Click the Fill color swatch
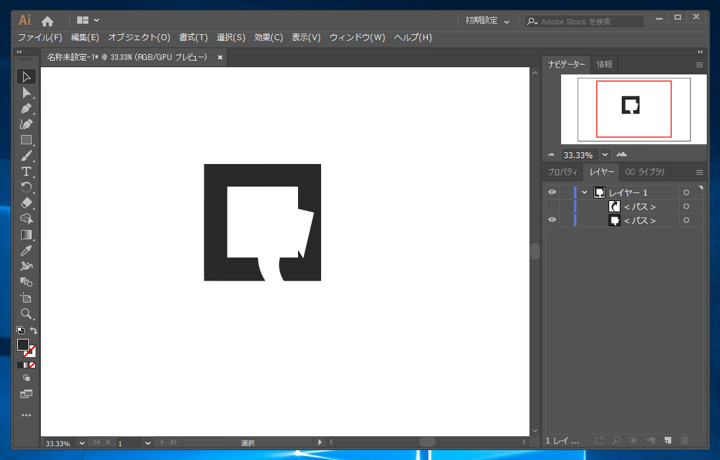The height and width of the screenshot is (460, 720). (x=23, y=345)
